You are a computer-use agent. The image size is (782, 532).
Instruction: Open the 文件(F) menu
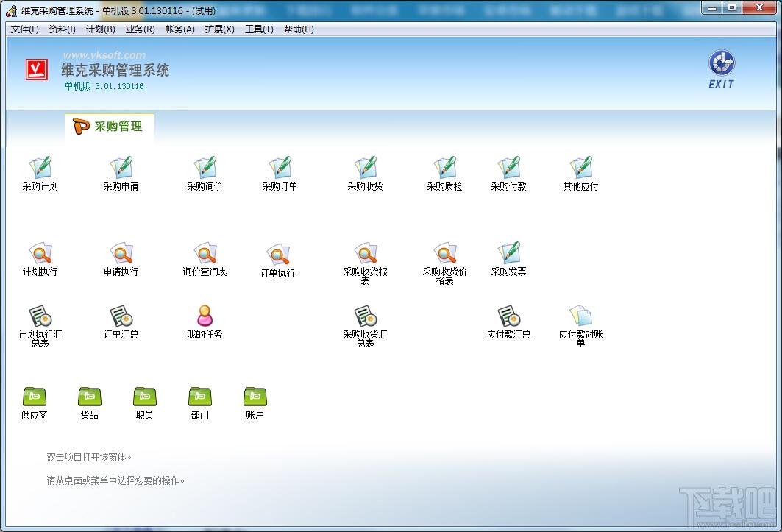[25, 29]
